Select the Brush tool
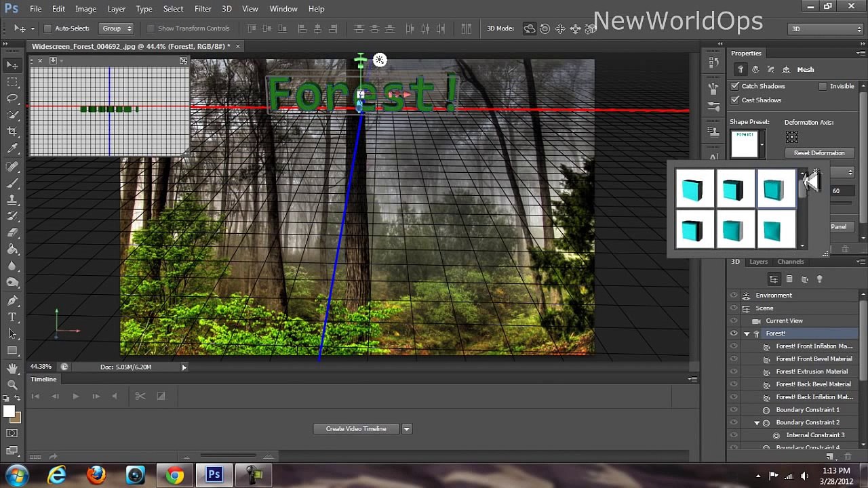868x488 pixels. pyautogui.click(x=12, y=183)
